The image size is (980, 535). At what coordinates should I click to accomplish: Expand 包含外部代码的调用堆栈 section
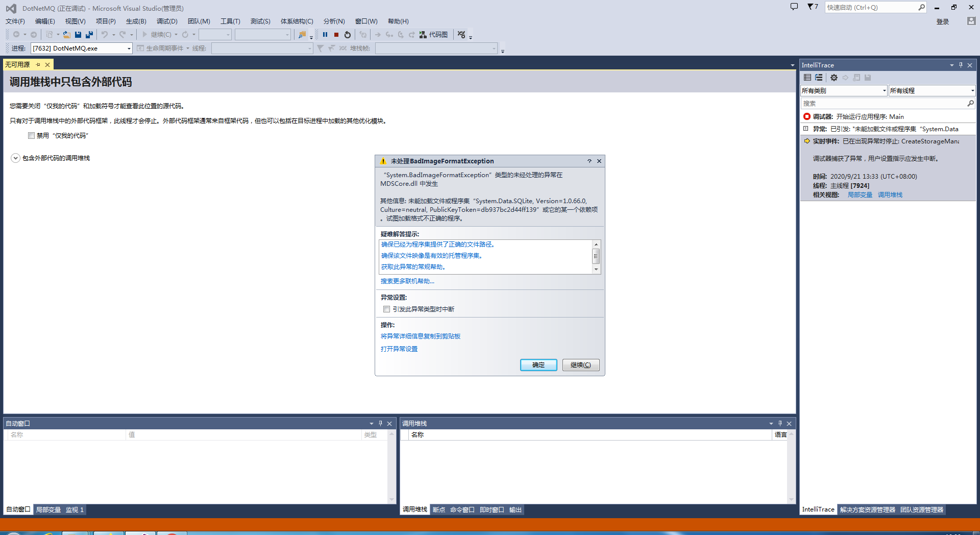[x=15, y=158]
